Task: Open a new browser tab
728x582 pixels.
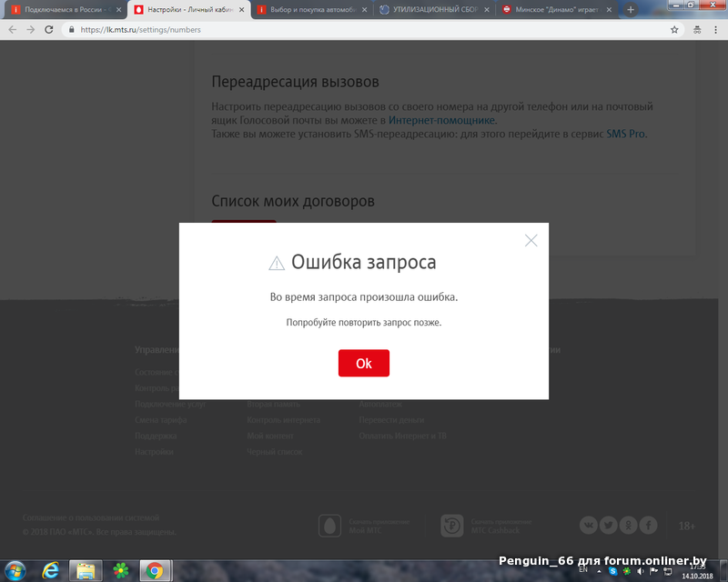Action: coord(630,9)
